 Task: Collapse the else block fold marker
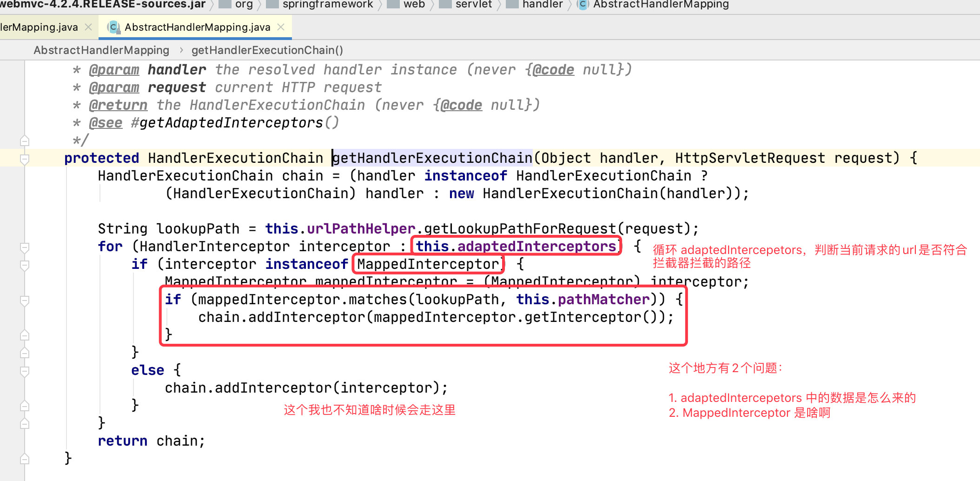pyautogui.click(x=25, y=371)
